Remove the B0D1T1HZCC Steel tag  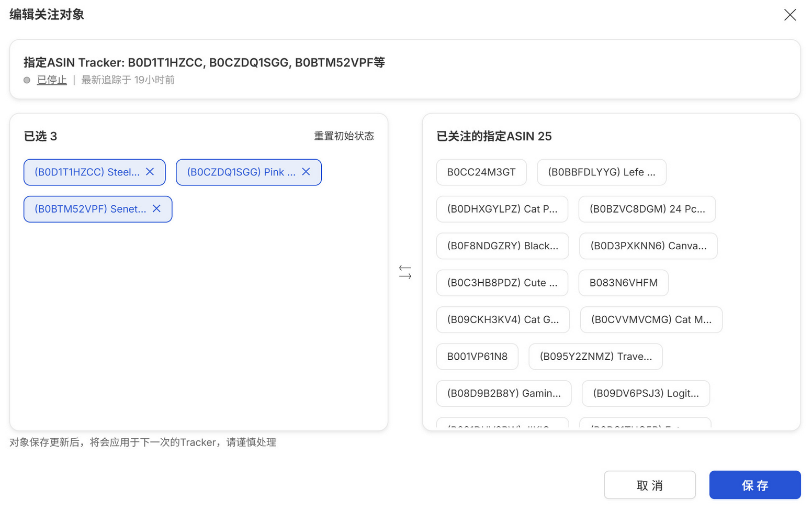click(150, 172)
